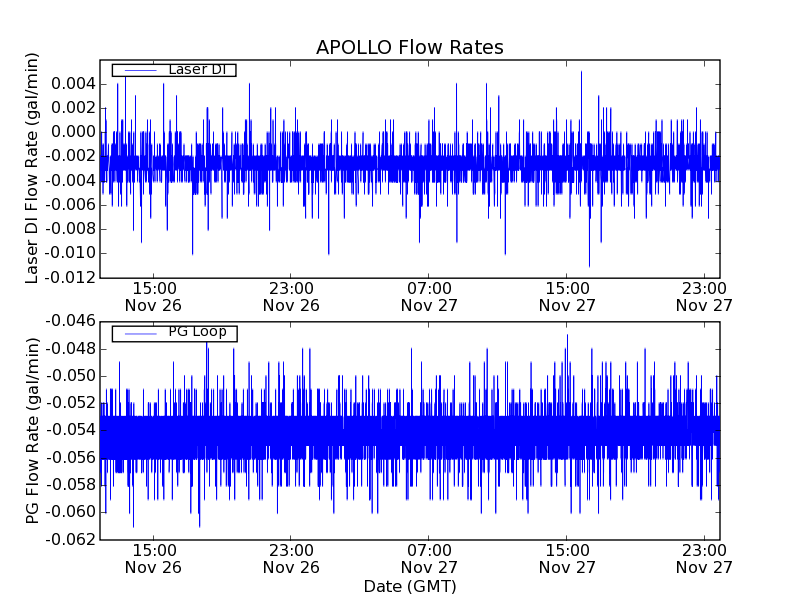Select the 'Laser DI' legend label

pyautogui.click(x=197, y=69)
